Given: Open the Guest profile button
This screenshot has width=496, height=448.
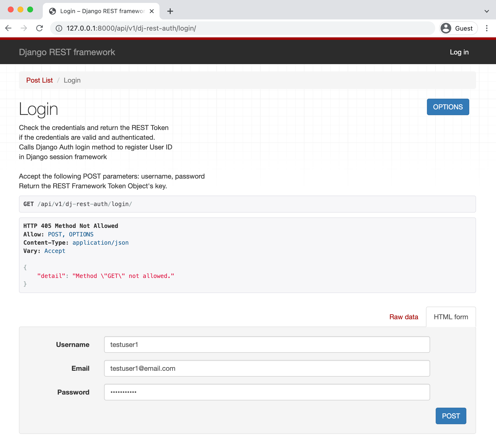Looking at the screenshot, I should point(458,28).
